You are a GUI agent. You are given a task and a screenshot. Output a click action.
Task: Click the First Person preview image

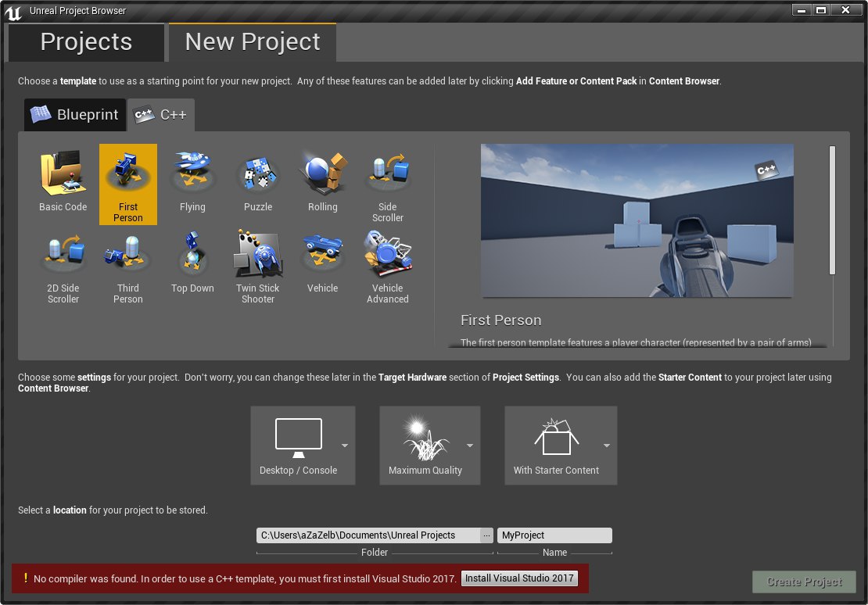pos(637,220)
